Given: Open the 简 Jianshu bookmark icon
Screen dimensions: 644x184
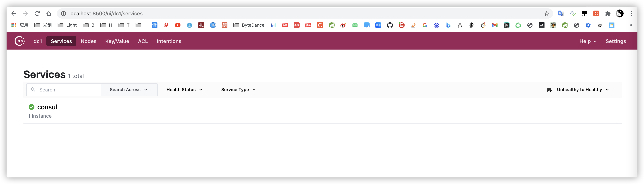Looking at the screenshot, I should point(225,25).
